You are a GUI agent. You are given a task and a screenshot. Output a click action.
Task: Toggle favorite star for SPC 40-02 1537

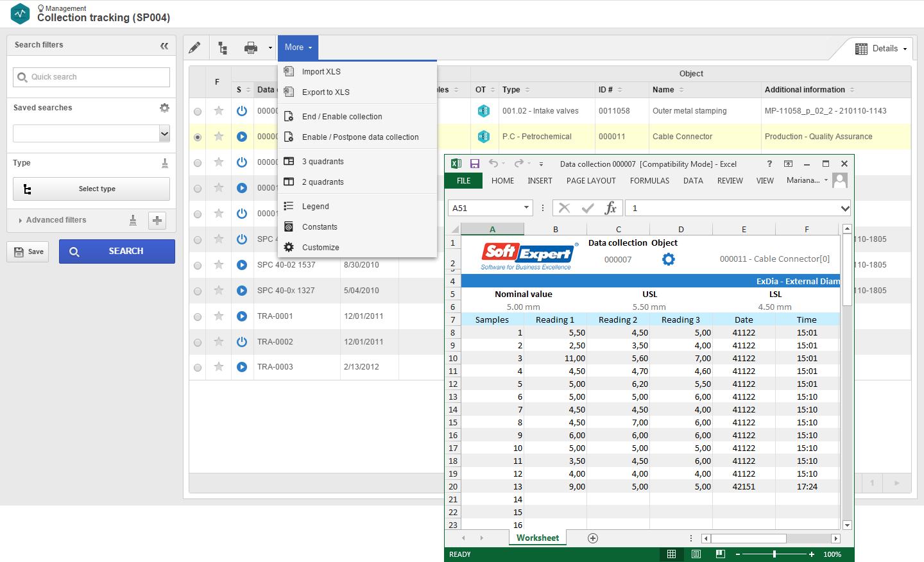pyautogui.click(x=219, y=264)
